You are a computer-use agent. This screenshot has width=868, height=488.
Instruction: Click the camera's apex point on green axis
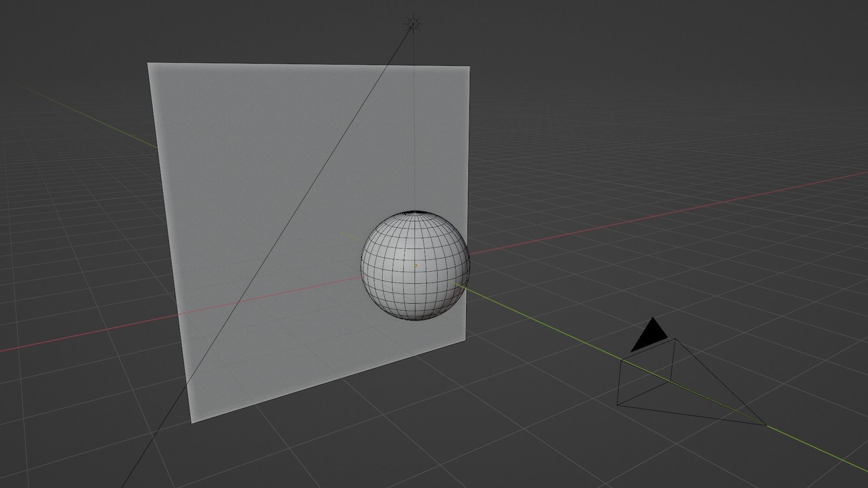point(766,425)
